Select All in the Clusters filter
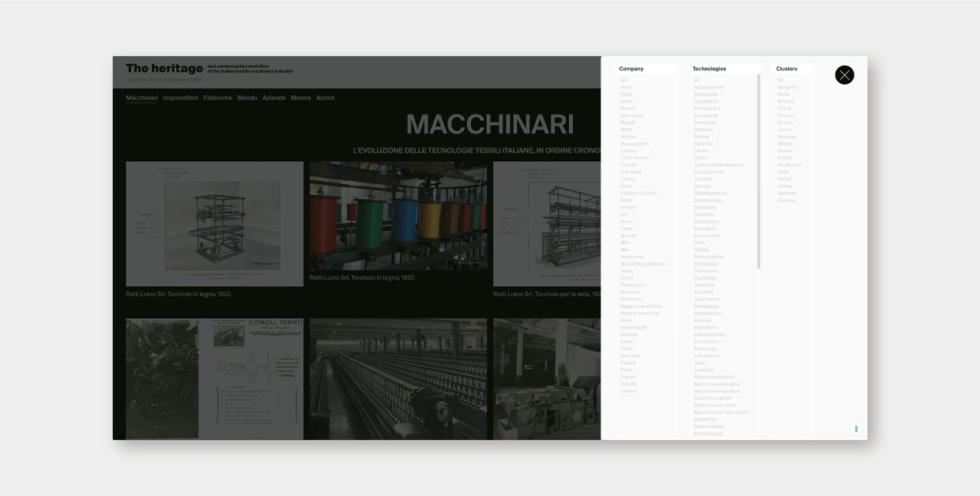 click(780, 80)
